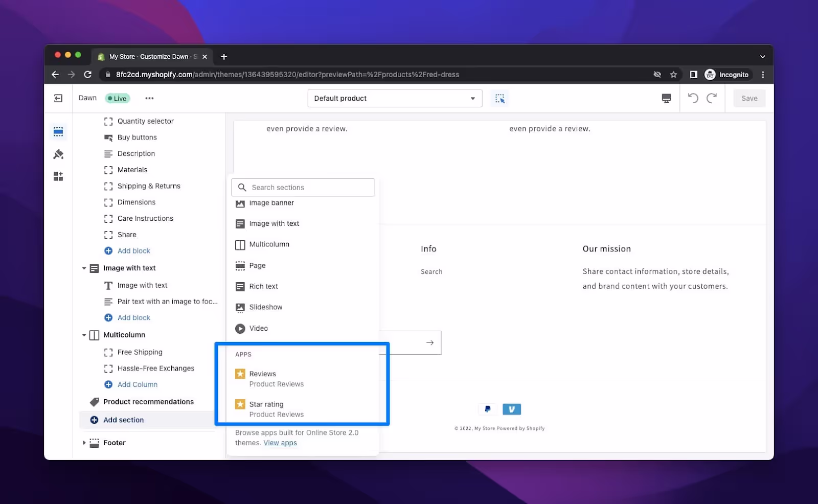Click Add Column link

point(137,384)
